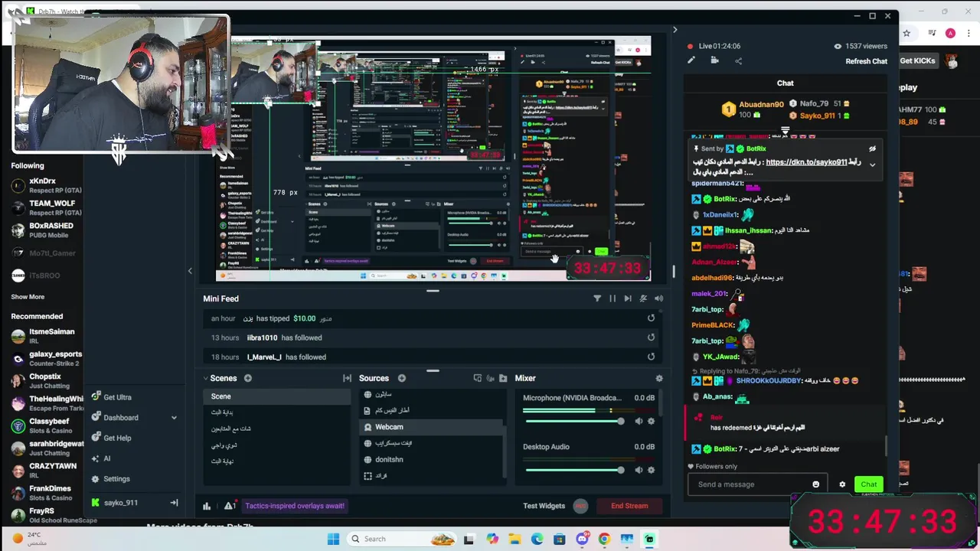Add a source folder icon
Image resolution: width=980 pixels, height=551 pixels.
(503, 378)
